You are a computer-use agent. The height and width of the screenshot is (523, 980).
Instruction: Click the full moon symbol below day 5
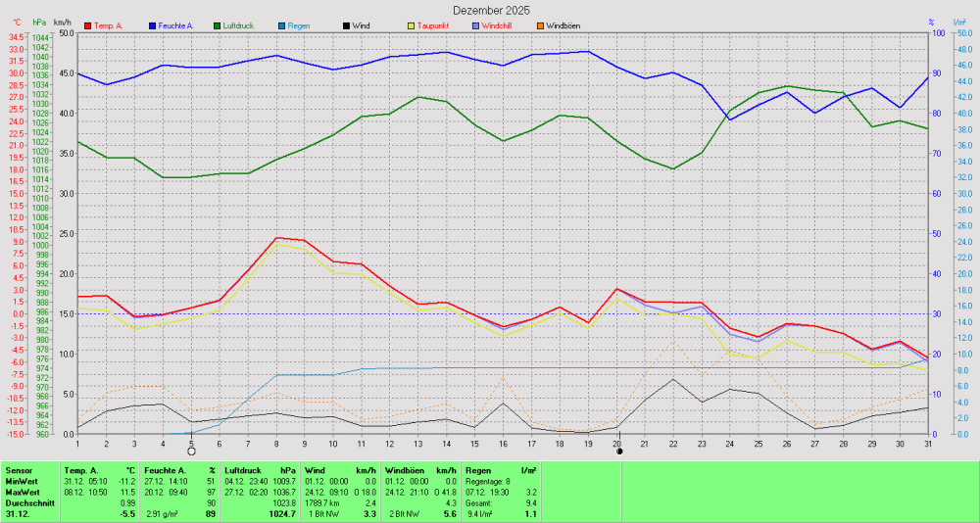tap(191, 452)
